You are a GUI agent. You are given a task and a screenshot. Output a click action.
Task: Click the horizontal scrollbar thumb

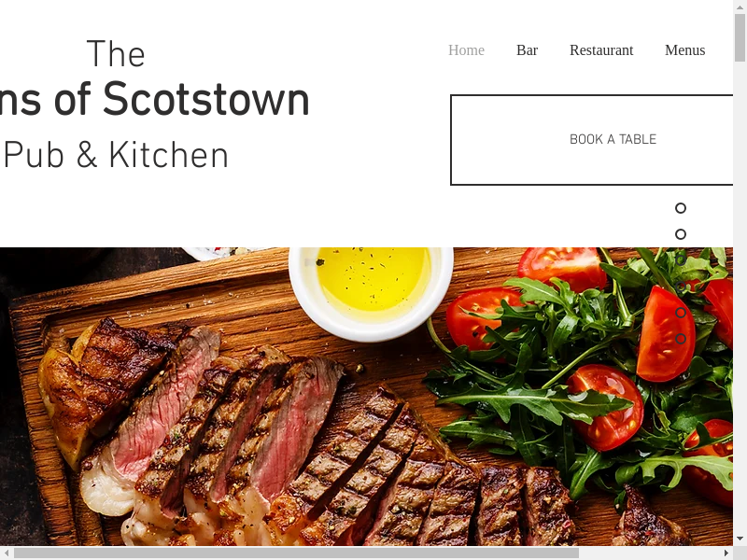[296, 553]
